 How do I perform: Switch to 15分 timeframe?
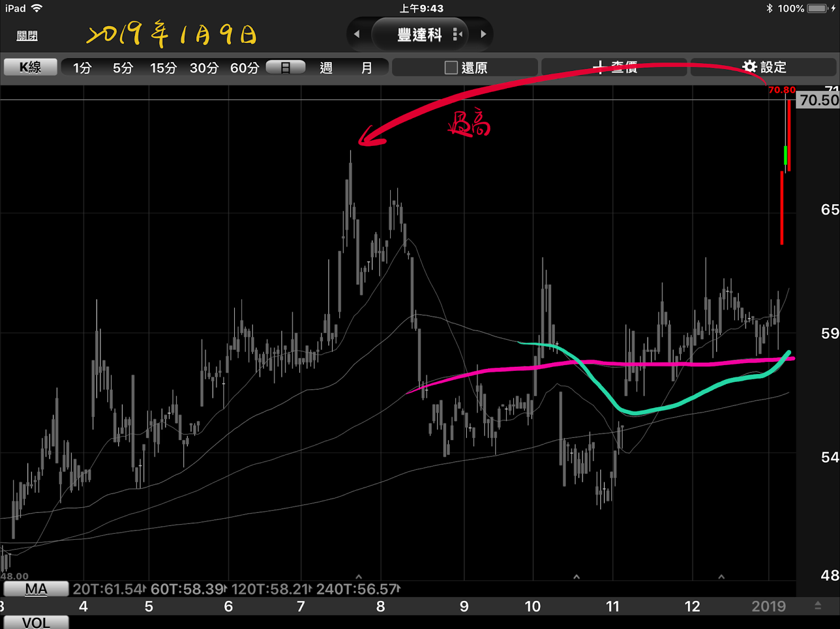pyautogui.click(x=163, y=68)
